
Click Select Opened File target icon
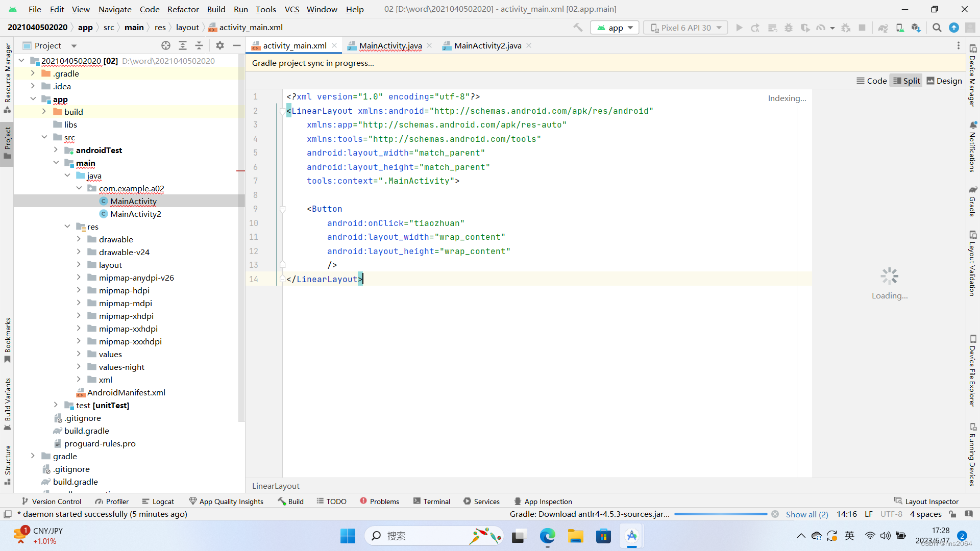click(166, 45)
